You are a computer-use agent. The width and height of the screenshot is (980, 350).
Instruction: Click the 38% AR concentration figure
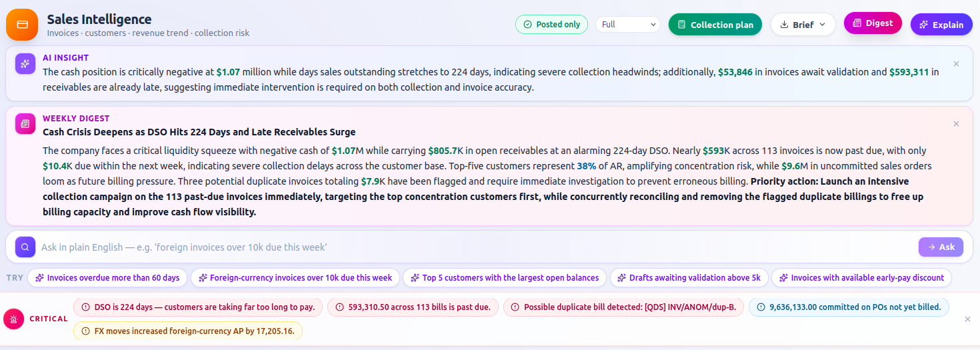click(586, 166)
